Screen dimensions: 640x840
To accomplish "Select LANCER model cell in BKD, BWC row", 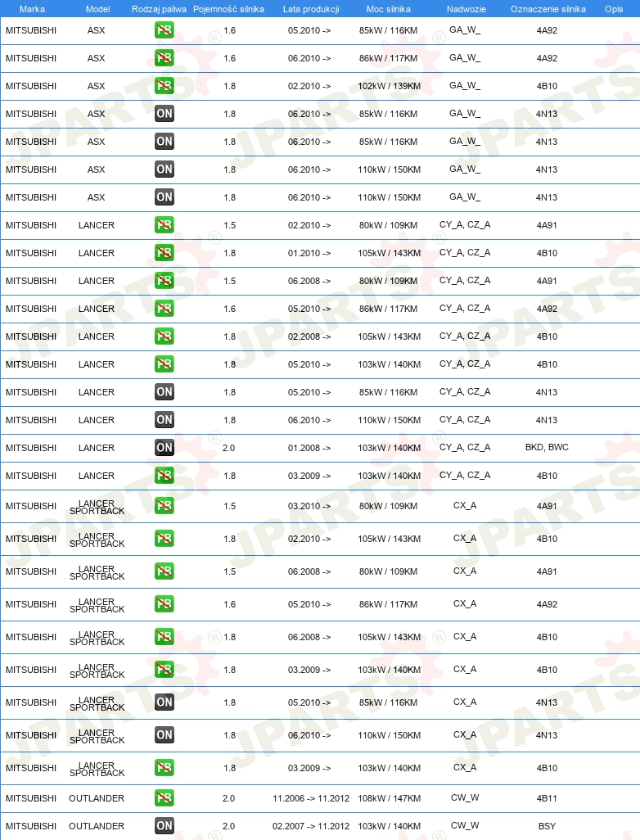I will pos(97,448).
